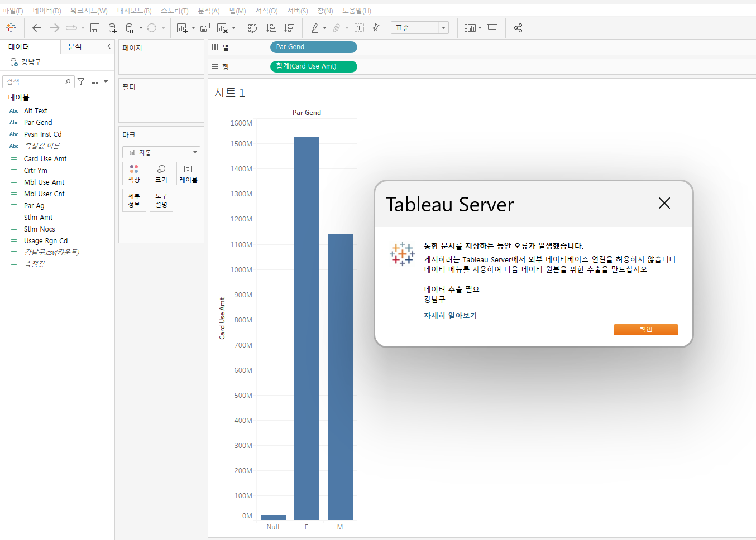Click the Par Gend pill on the Columns shelf
The width and height of the screenshot is (756, 540).
click(x=313, y=47)
